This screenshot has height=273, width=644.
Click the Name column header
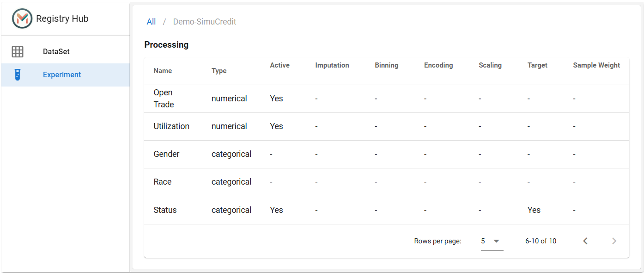(163, 71)
